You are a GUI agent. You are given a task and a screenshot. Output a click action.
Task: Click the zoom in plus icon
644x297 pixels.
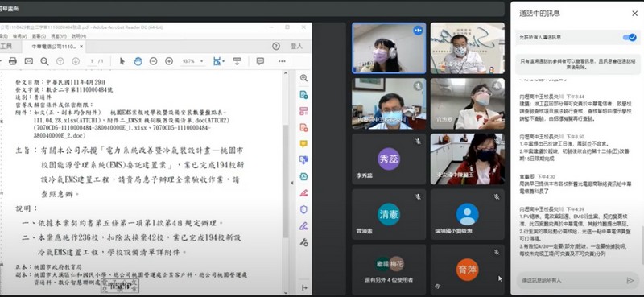click(x=169, y=61)
